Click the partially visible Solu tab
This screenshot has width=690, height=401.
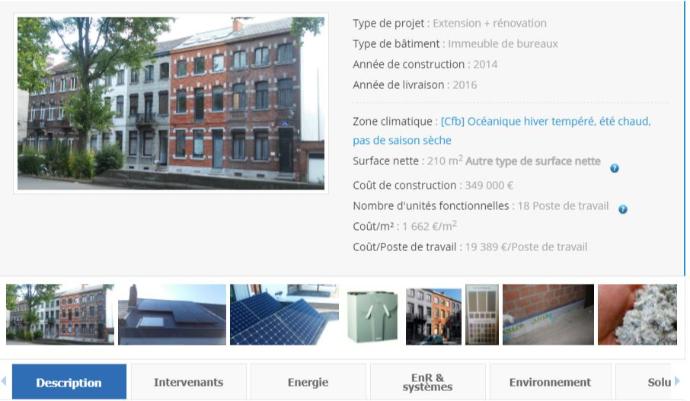643,382
